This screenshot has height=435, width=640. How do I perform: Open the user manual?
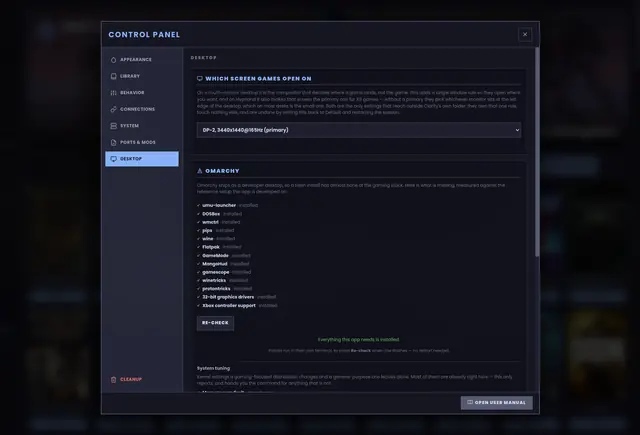(497, 403)
